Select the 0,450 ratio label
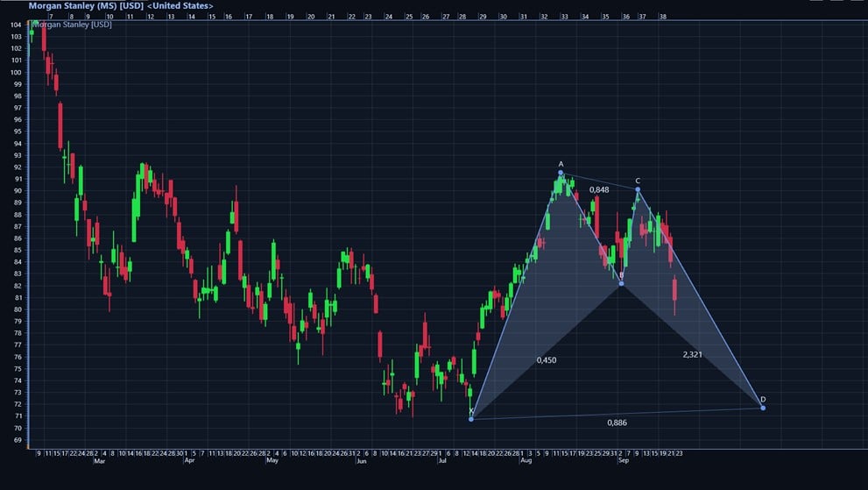The width and height of the screenshot is (868, 490). pos(547,360)
